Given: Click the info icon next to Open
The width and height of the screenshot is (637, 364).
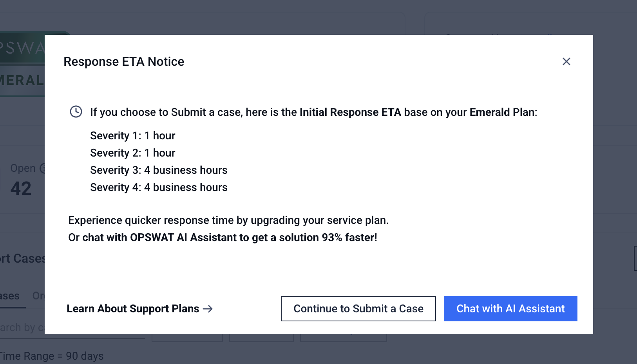Looking at the screenshot, I should click(42, 168).
